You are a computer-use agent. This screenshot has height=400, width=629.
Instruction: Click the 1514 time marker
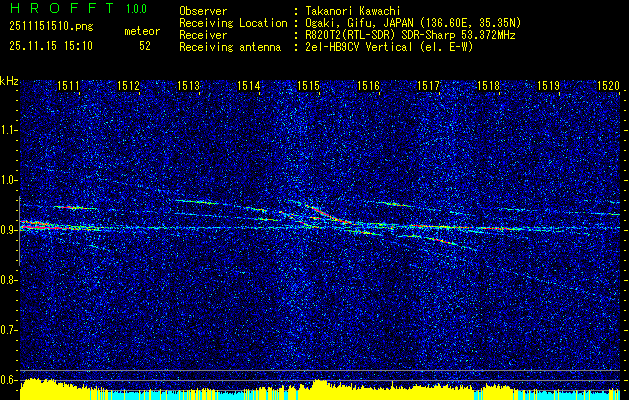(248, 85)
